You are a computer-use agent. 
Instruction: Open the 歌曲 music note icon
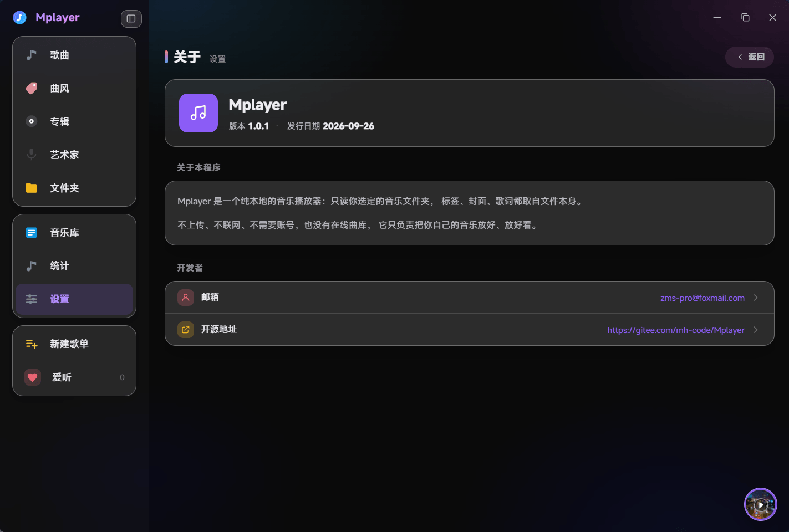[32, 55]
